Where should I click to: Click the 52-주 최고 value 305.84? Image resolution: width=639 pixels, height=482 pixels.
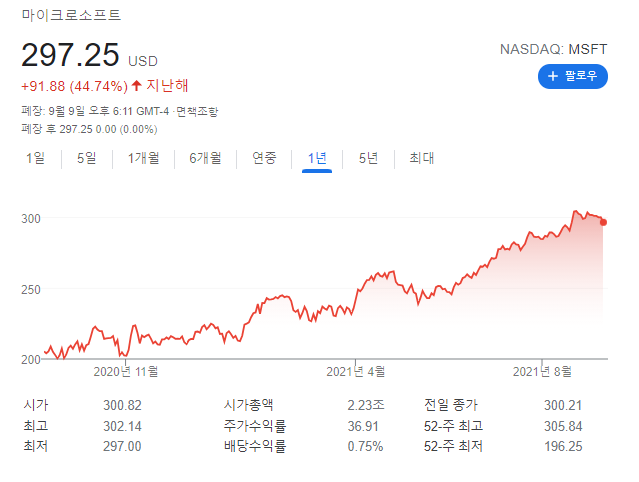563,426
